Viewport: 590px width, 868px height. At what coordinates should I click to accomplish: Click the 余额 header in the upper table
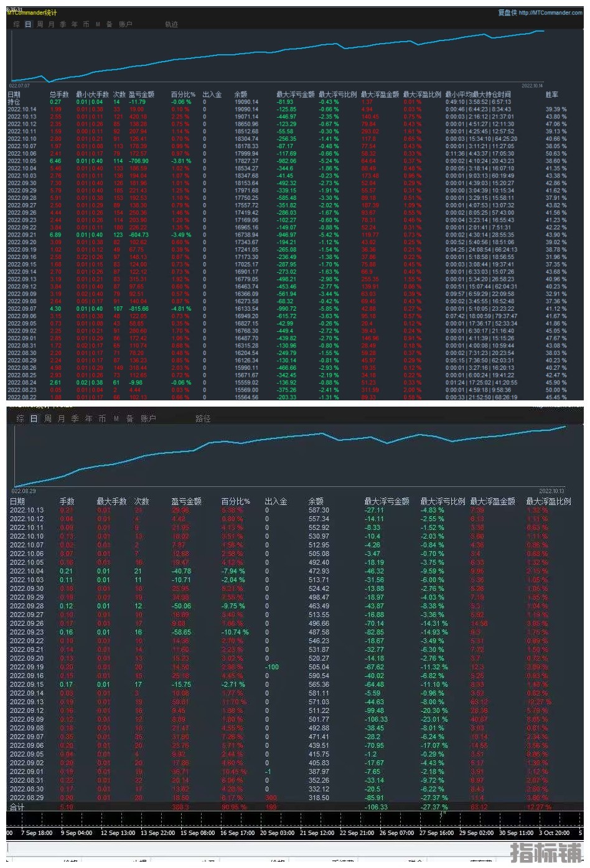[x=241, y=95]
